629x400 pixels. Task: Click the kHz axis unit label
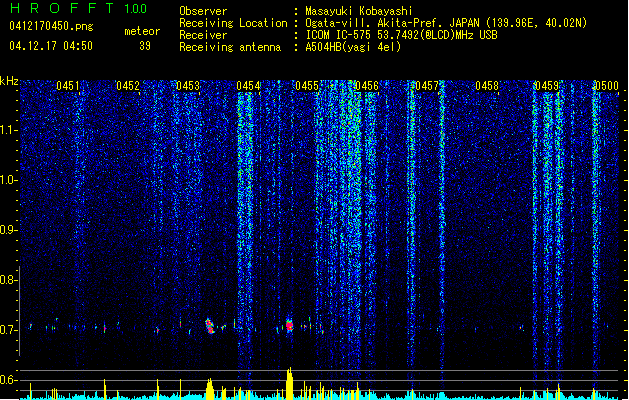tap(9, 81)
